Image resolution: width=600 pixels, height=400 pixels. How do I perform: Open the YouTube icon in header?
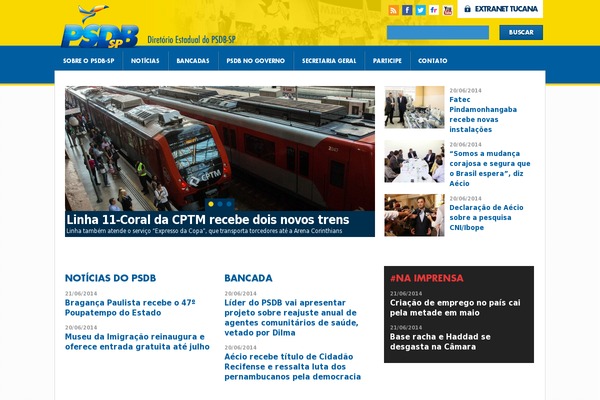448,10
